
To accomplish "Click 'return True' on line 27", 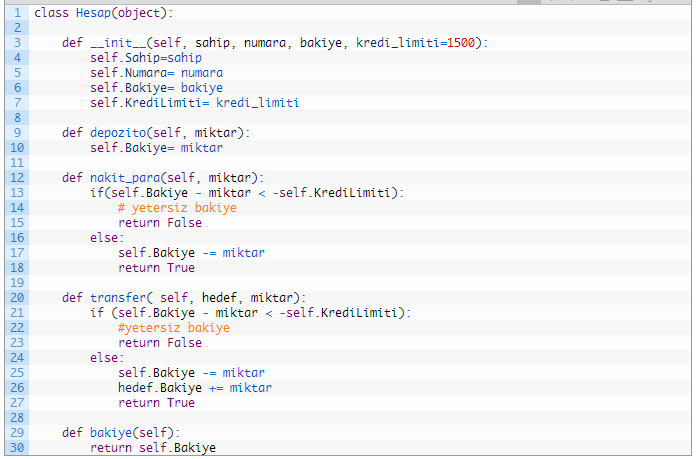I will pos(156,403).
